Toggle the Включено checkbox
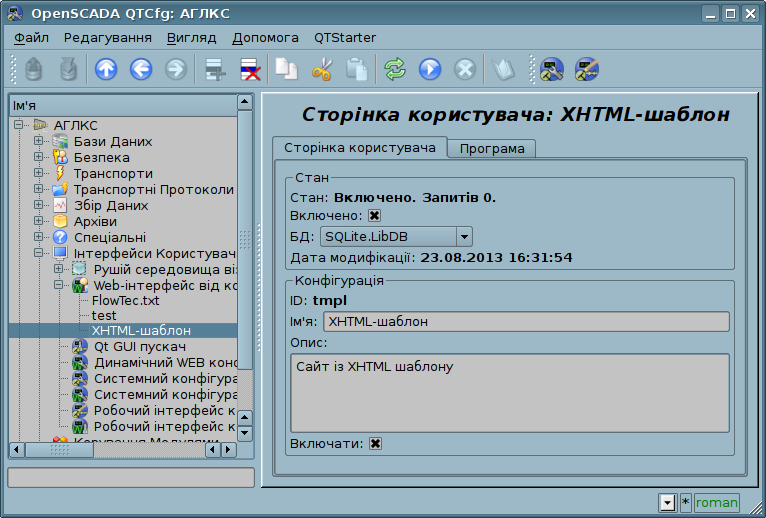766x518 pixels. [x=375, y=216]
